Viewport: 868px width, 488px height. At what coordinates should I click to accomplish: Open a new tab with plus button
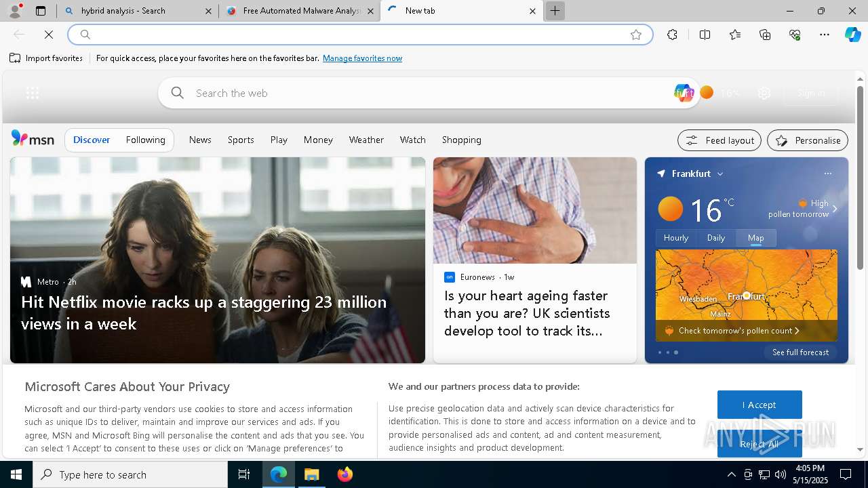coord(555,11)
